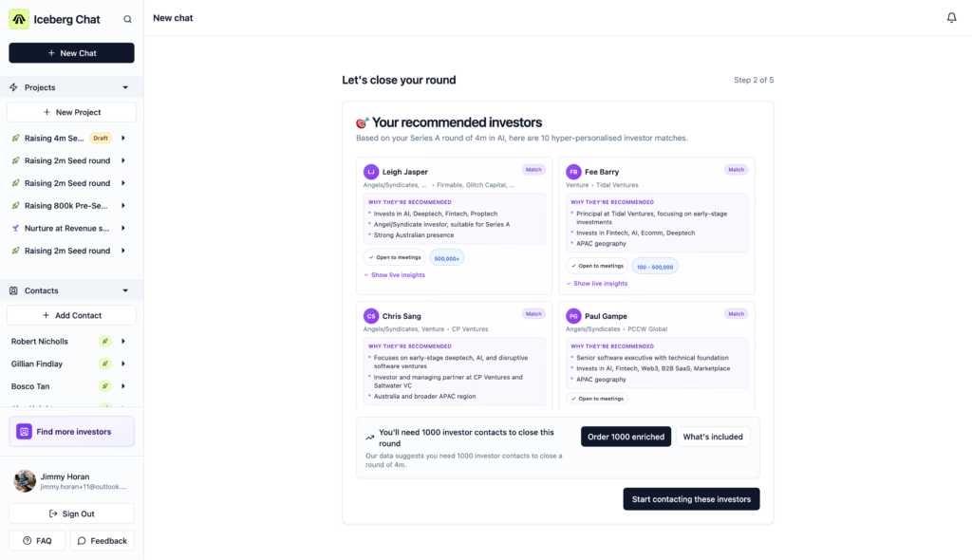
Task: Show live insights for Leigh Jasper
Action: click(x=394, y=275)
